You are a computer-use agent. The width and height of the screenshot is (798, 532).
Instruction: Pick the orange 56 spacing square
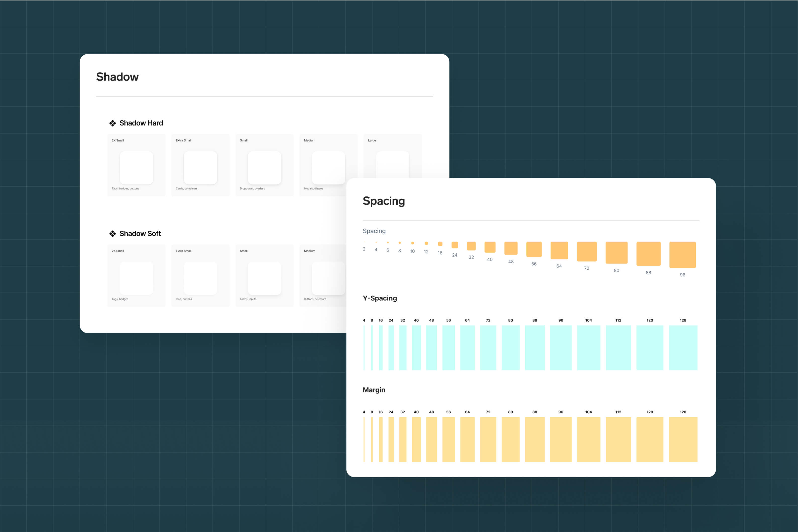534,249
